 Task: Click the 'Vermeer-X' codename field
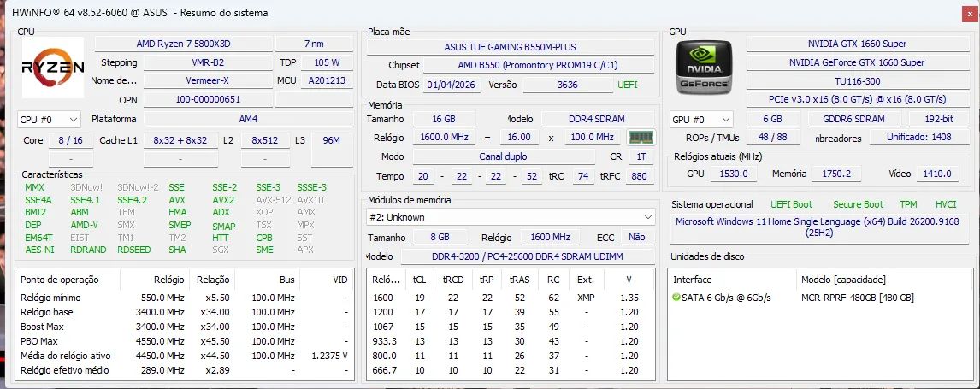pyautogui.click(x=208, y=80)
